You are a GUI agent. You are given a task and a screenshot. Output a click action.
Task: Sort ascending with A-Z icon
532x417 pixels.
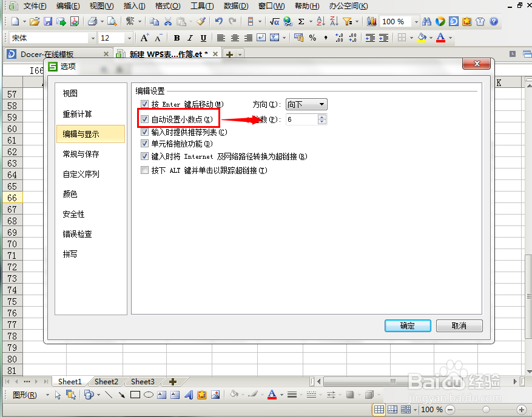321,21
